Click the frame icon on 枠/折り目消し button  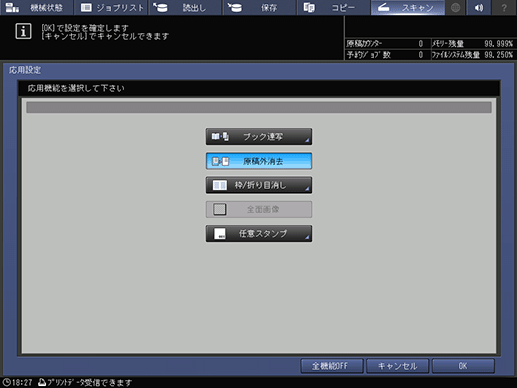(x=220, y=185)
